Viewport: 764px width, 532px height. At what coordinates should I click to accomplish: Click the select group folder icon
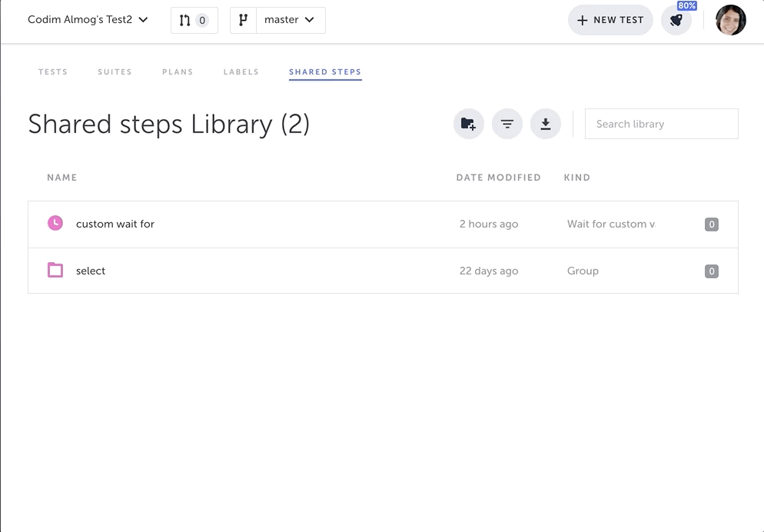pos(55,270)
